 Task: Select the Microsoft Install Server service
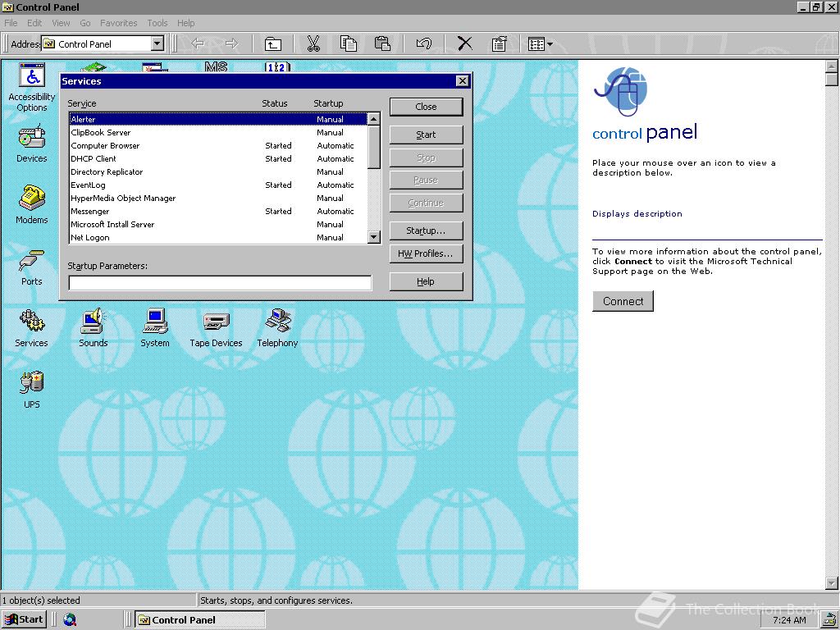tap(218, 225)
